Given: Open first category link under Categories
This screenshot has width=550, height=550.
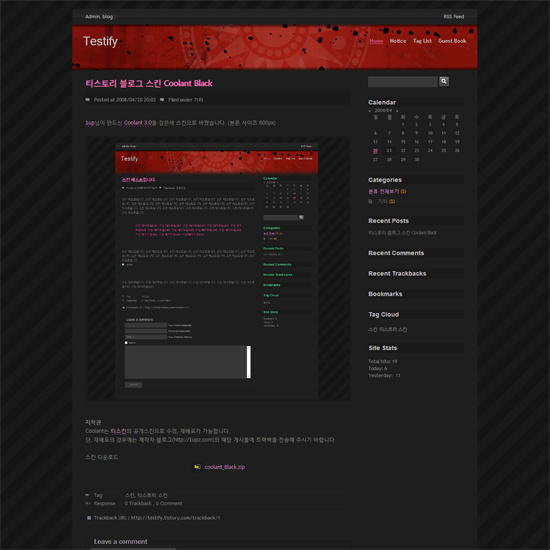Looking at the screenshot, I should [387, 192].
